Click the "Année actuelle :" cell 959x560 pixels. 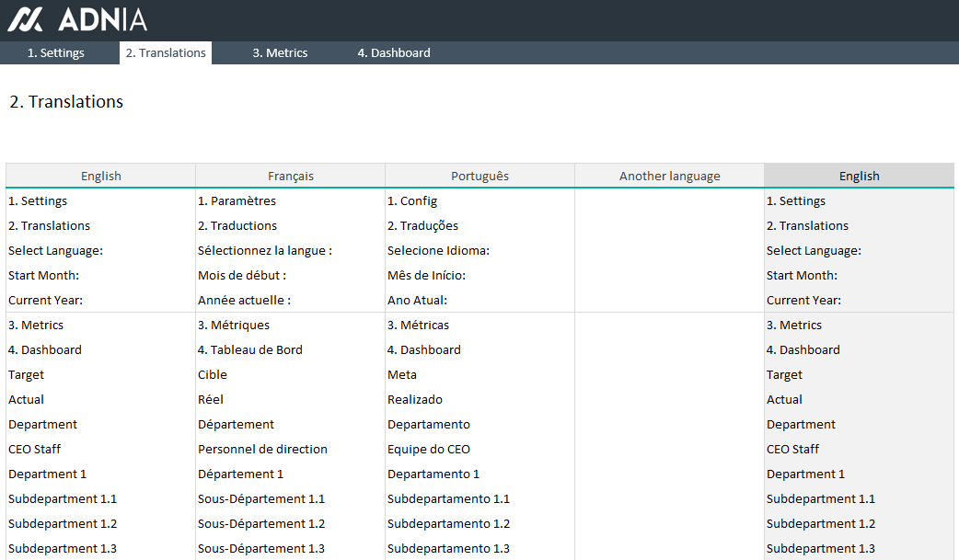245,300
